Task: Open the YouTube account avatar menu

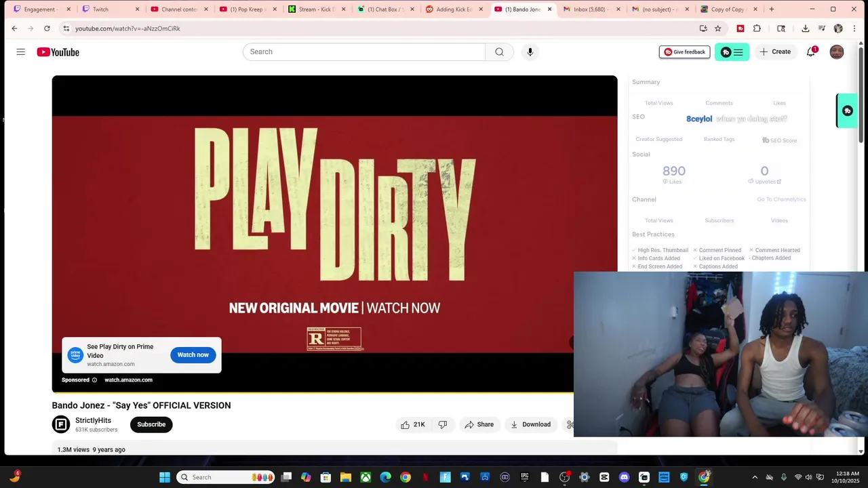Action: coord(837,52)
